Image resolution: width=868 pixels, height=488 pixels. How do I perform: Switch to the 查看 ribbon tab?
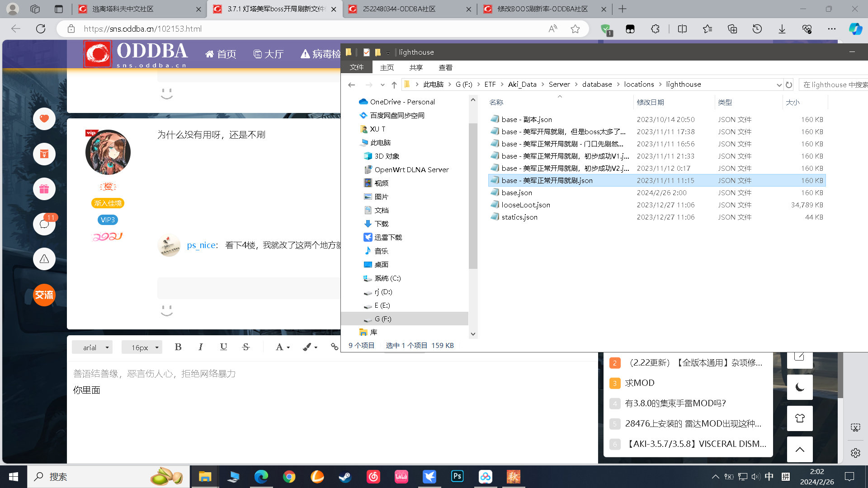445,67
